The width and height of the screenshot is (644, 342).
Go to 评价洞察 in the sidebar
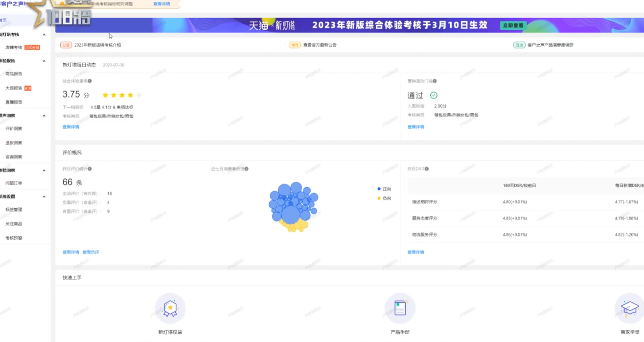pyautogui.click(x=14, y=129)
